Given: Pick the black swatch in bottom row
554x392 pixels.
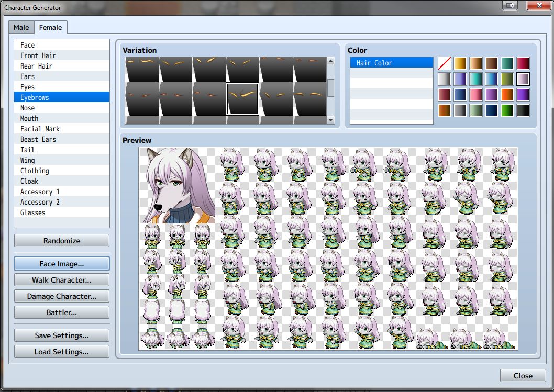Looking at the screenshot, I should pos(523,110).
